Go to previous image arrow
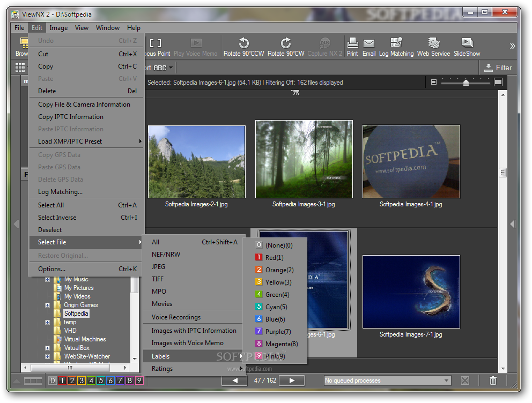The height and width of the screenshot is (403, 532). [x=234, y=380]
